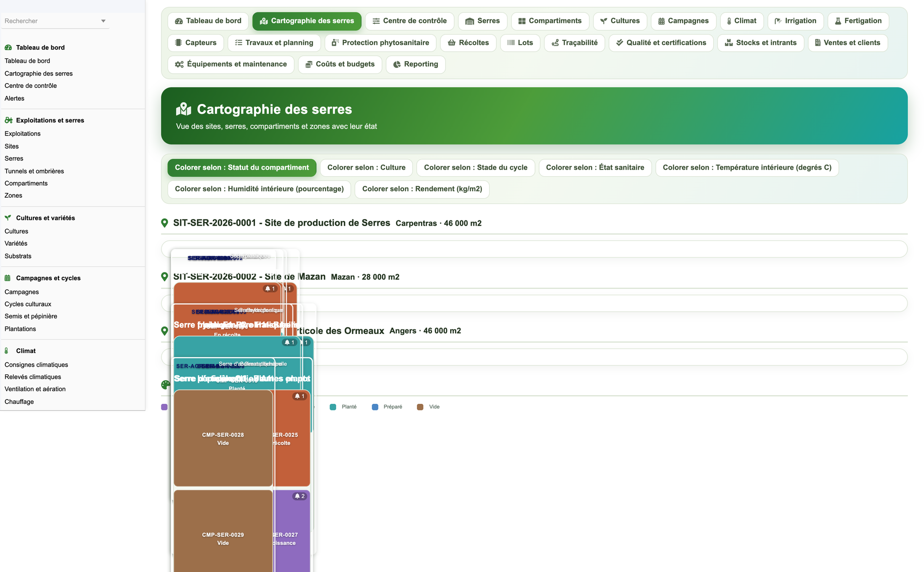
Task: Click the Capteurs chip icon
Action: tap(179, 43)
